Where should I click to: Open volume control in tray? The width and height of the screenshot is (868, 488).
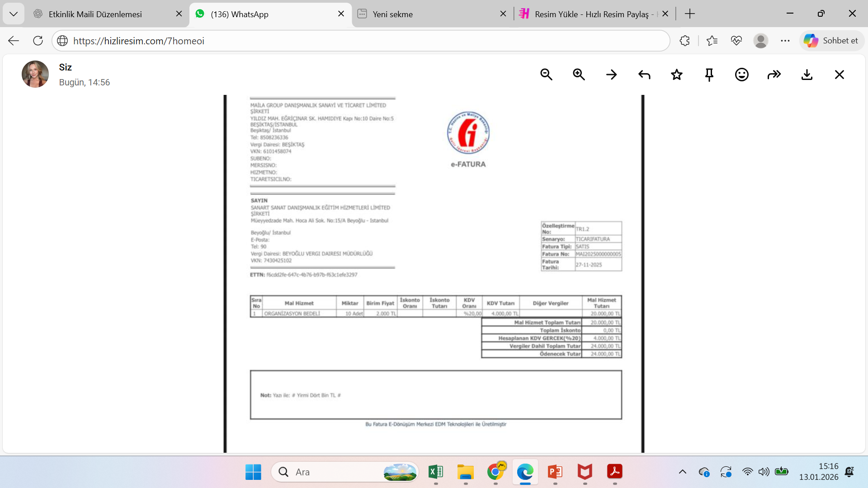(x=764, y=472)
